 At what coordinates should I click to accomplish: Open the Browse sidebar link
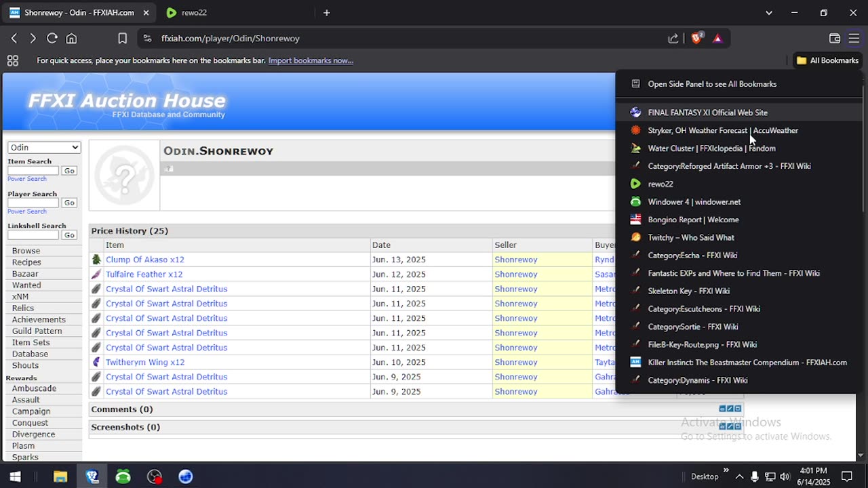click(26, 251)
